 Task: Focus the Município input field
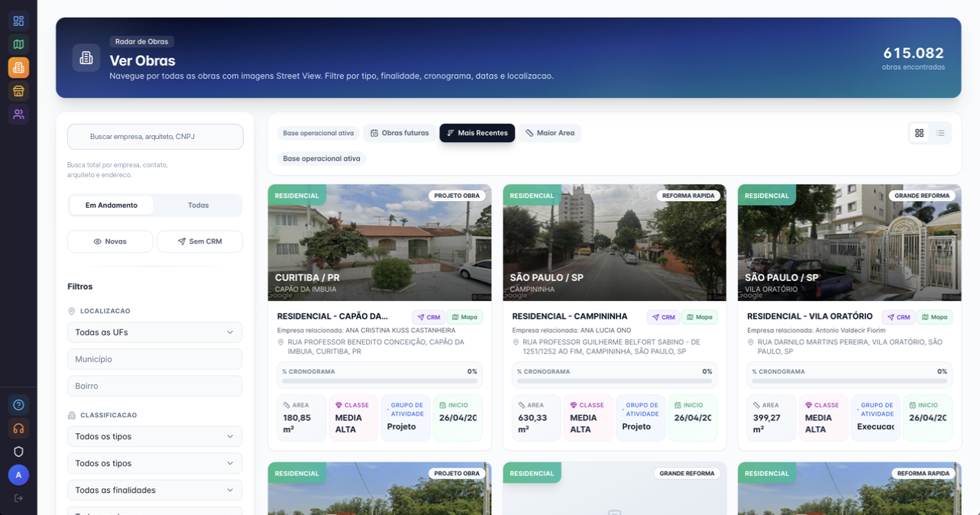click(155, 359)
